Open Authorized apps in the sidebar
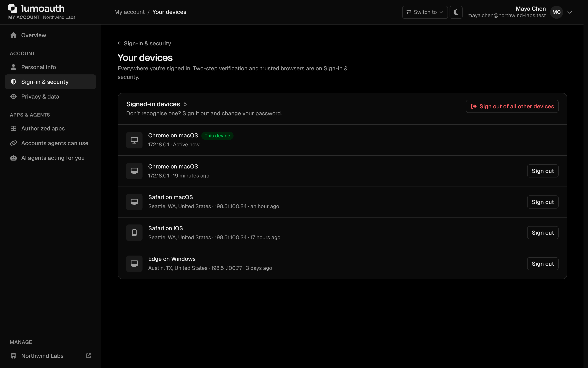Screen dimensions: 588x368 click(x=51, y=128)
